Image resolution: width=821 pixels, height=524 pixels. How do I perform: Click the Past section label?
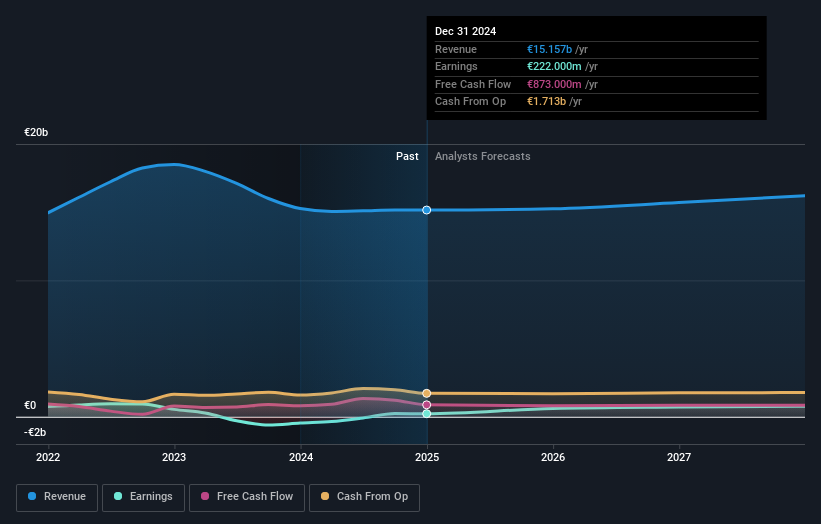pyautogui.click(x=407, y=156)
